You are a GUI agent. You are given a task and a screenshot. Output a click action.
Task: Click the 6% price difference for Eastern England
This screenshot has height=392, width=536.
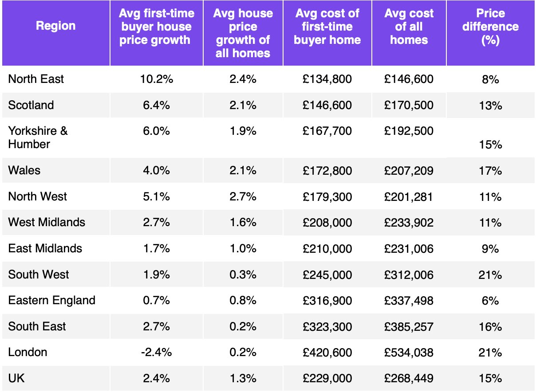[490, 301]
